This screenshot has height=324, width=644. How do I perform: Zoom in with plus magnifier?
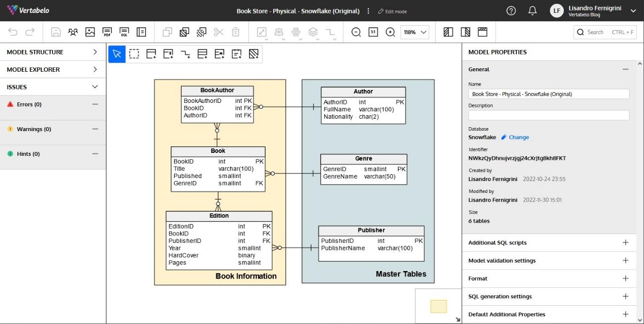tap(390, 32)
